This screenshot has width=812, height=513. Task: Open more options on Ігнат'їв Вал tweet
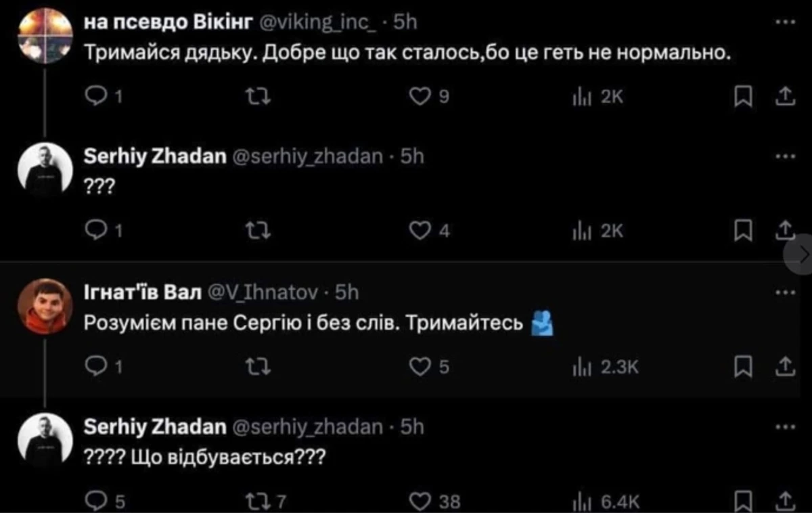coord(784,292)
